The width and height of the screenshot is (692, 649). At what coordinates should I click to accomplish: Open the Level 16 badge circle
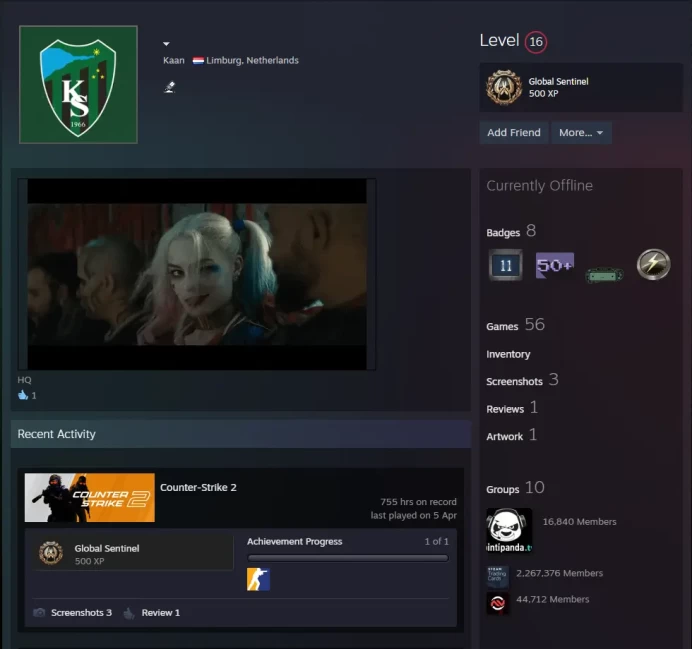535,42
